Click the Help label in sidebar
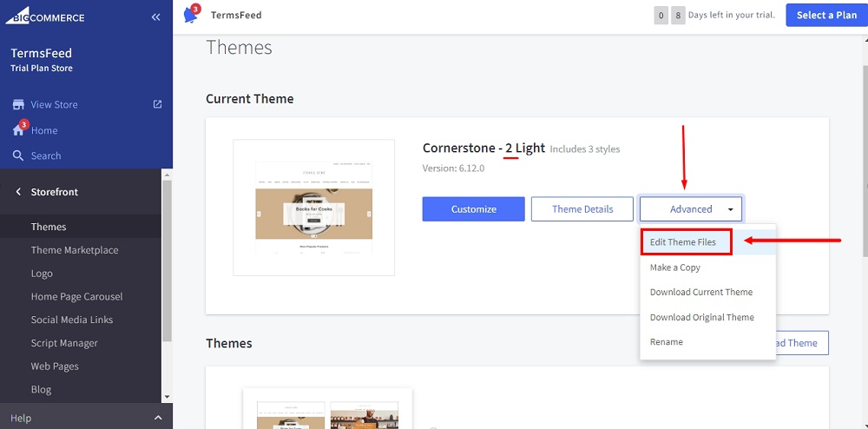The height and width of the screenshot is (429, 868). (21, 418)
